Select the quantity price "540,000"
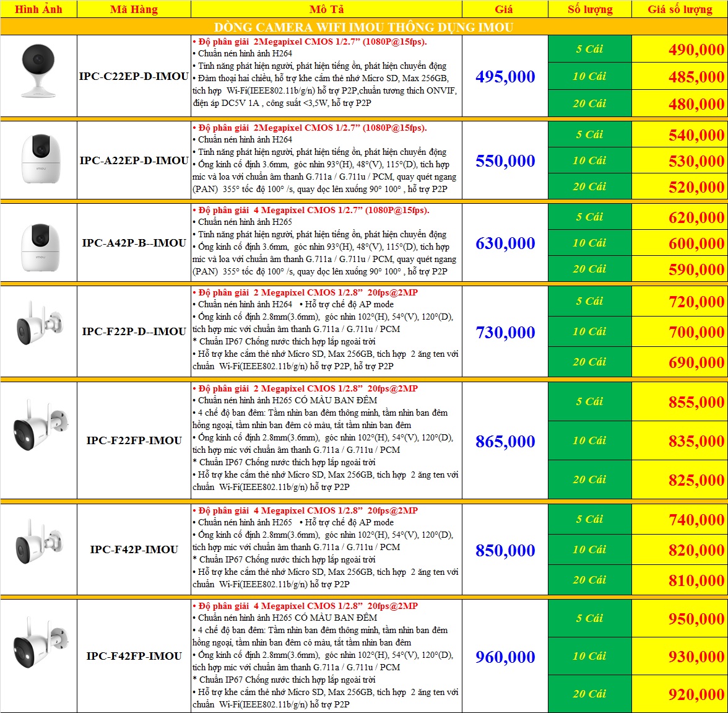 tap(696, 135)
